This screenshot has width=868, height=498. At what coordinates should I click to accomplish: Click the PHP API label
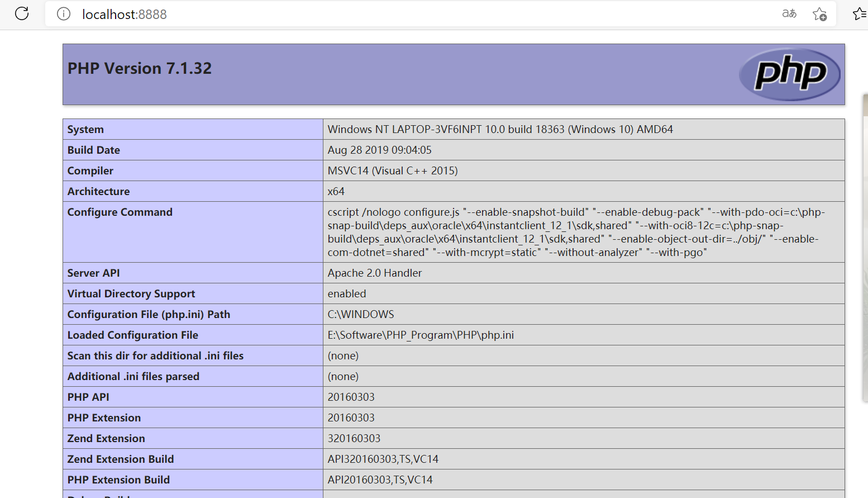(88, 397)
